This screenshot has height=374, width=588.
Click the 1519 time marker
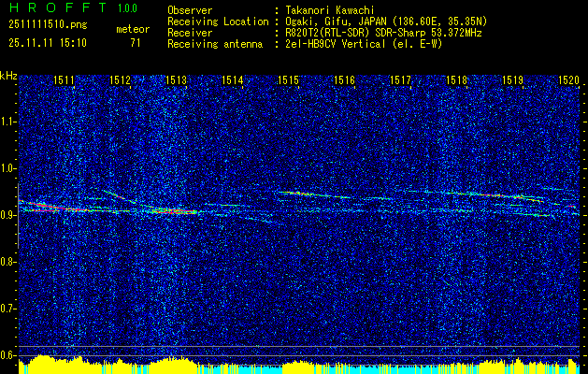coord(513,79)
